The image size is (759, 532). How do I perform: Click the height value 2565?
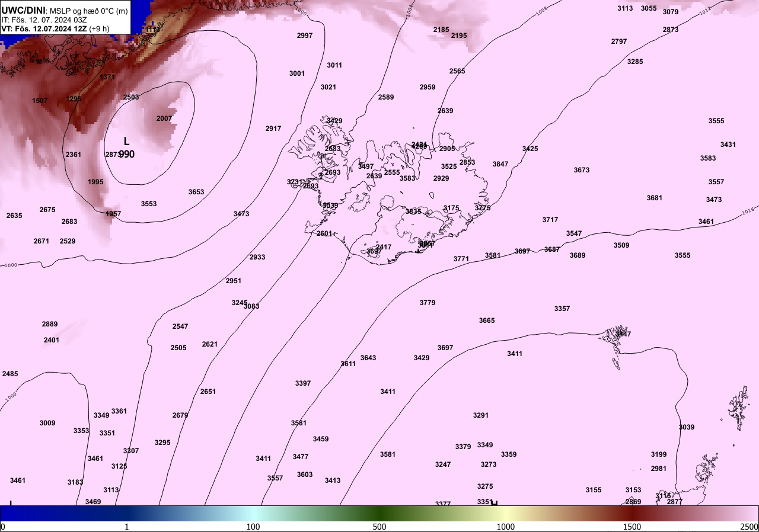(x=457, y=71)
